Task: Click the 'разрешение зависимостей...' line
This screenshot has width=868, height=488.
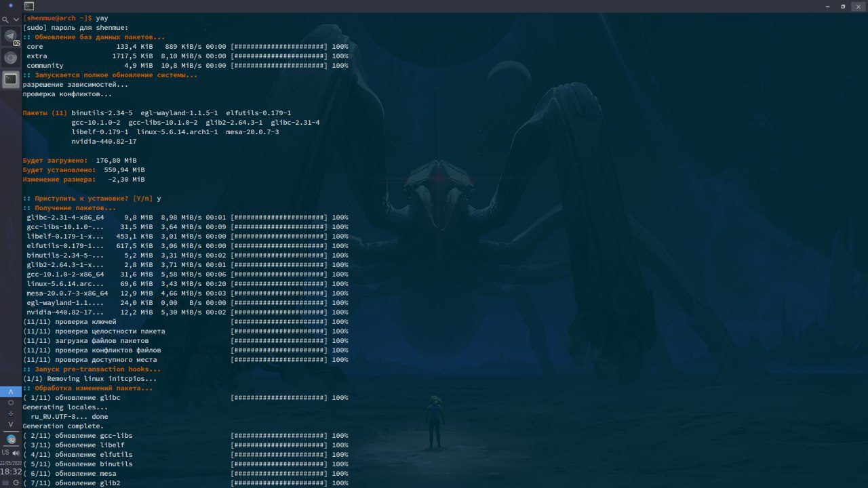Action: [75, 85]
